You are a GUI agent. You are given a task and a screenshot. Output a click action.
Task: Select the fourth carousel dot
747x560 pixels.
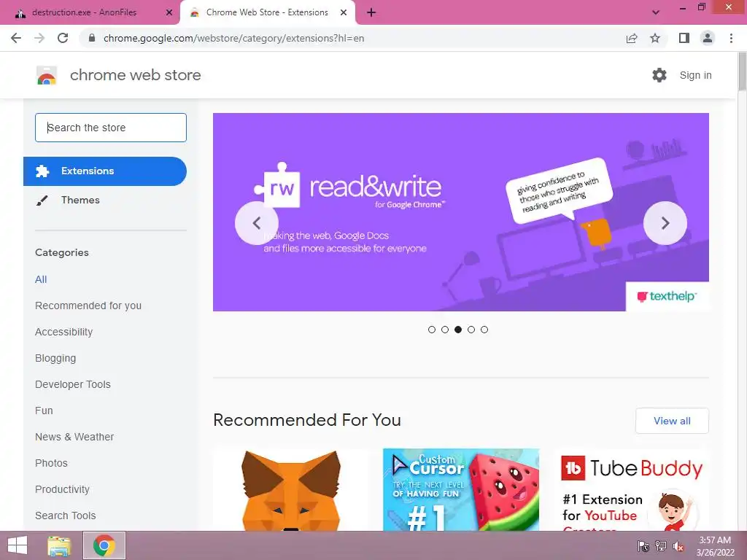471,330
